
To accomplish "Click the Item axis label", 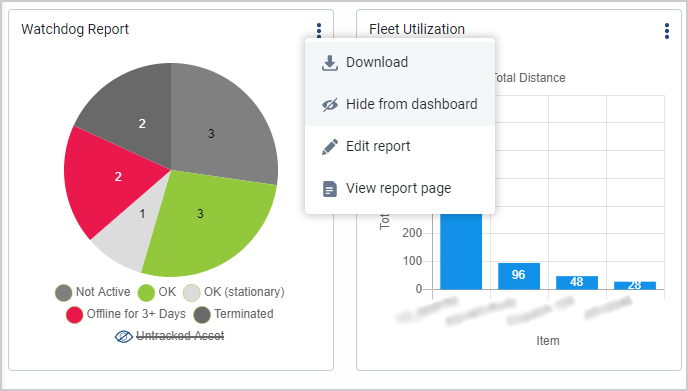I will click(x=548, y=341).
